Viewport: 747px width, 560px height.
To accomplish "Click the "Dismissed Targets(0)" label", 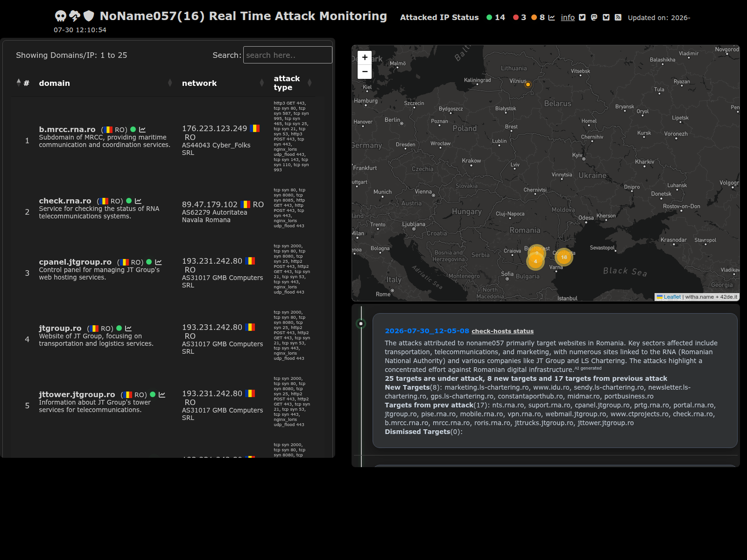I will [x=423, y=432].
